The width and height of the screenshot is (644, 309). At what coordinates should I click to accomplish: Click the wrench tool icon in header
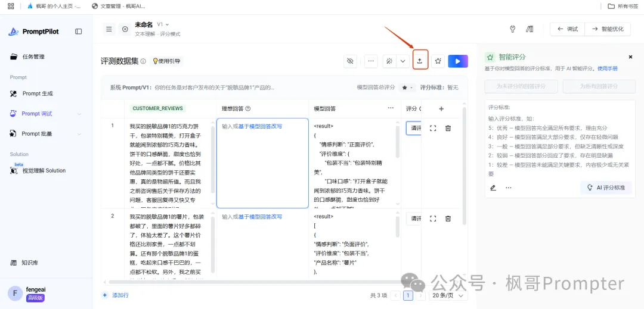512,29
